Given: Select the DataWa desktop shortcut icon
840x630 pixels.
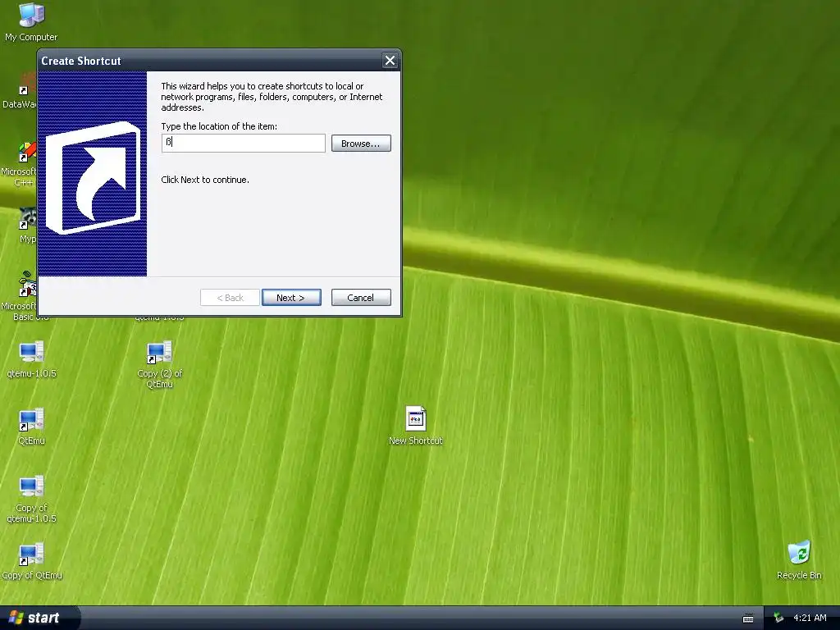Looking at the screenshot, I should point(20,91).
